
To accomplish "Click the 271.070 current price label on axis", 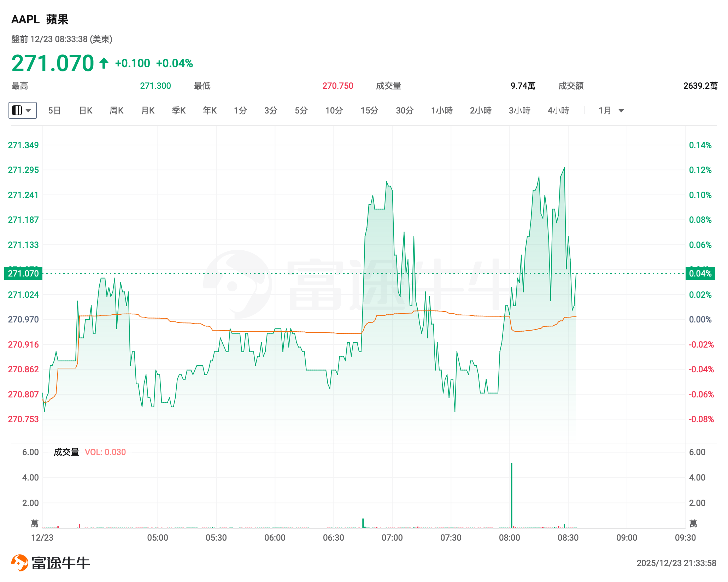I will (x=23, y=273).
